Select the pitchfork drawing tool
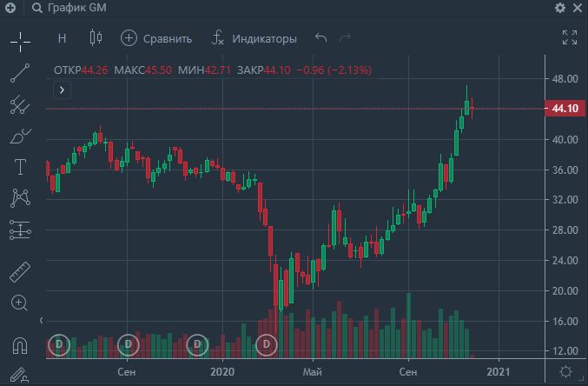The image size is (588, 386). pos(20,105)
